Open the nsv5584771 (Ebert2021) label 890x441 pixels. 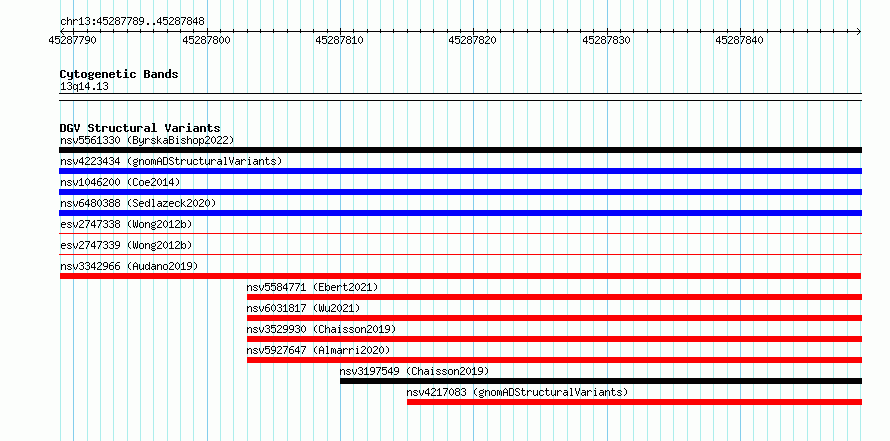(x=312, y=287)
